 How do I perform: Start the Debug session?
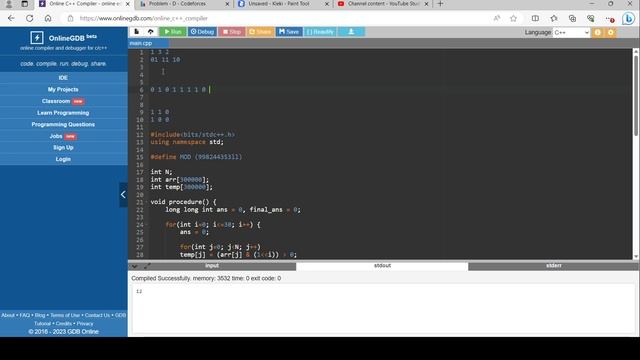click(x=202, y=32)
